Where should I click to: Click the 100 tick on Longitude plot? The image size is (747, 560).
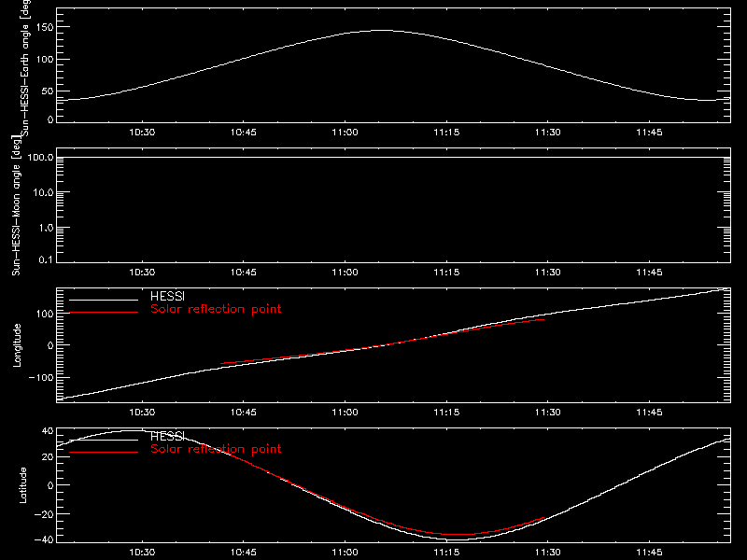tap(45, 314)
